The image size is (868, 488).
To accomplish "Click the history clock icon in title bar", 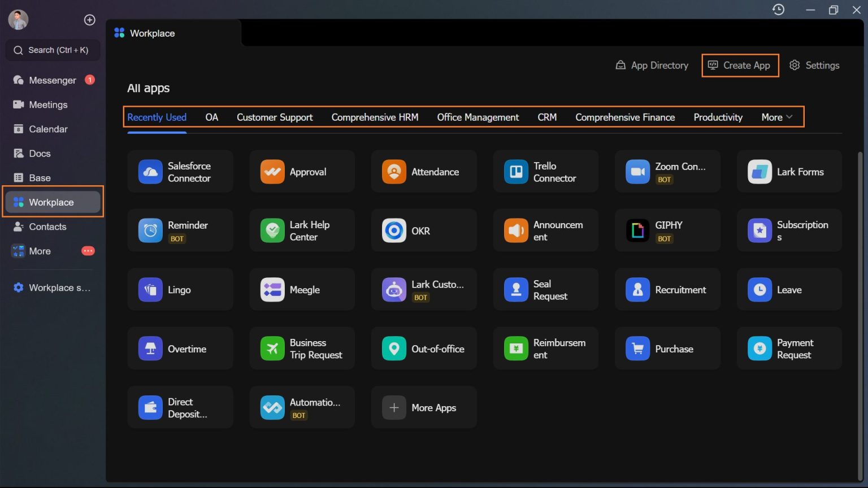I will pos(778,10).
